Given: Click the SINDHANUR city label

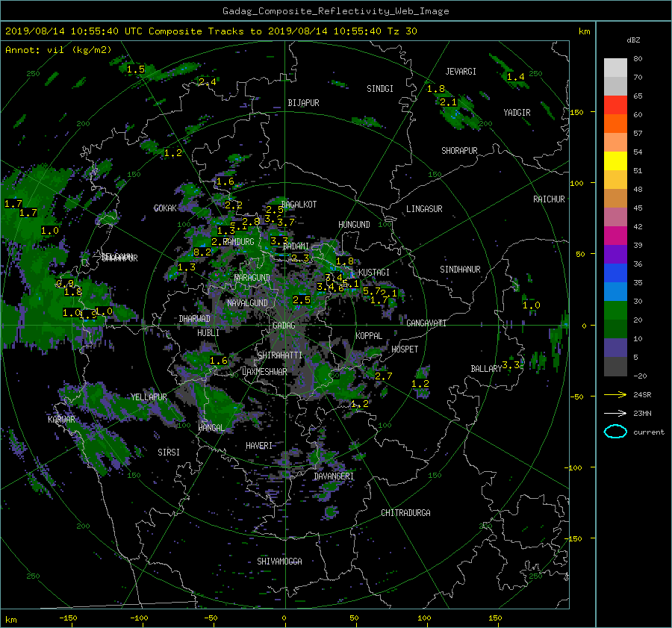Looking at the screenshot, I should (x=460, y=270).
